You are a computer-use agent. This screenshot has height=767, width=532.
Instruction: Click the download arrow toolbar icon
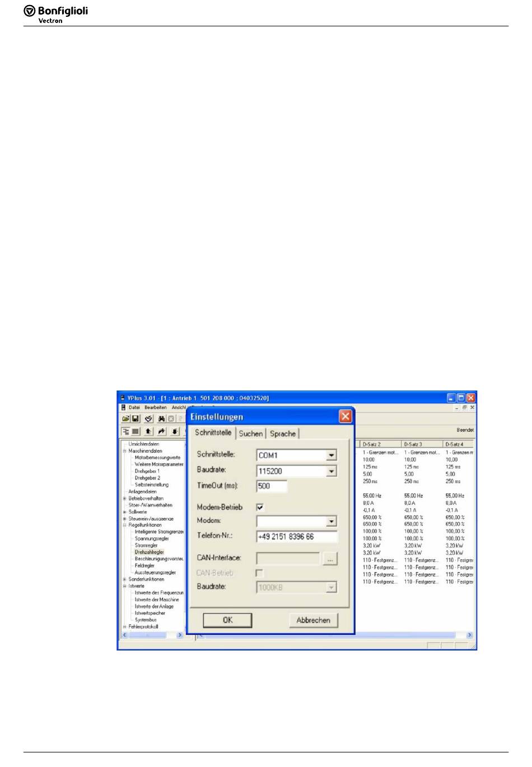coord(175,431)
